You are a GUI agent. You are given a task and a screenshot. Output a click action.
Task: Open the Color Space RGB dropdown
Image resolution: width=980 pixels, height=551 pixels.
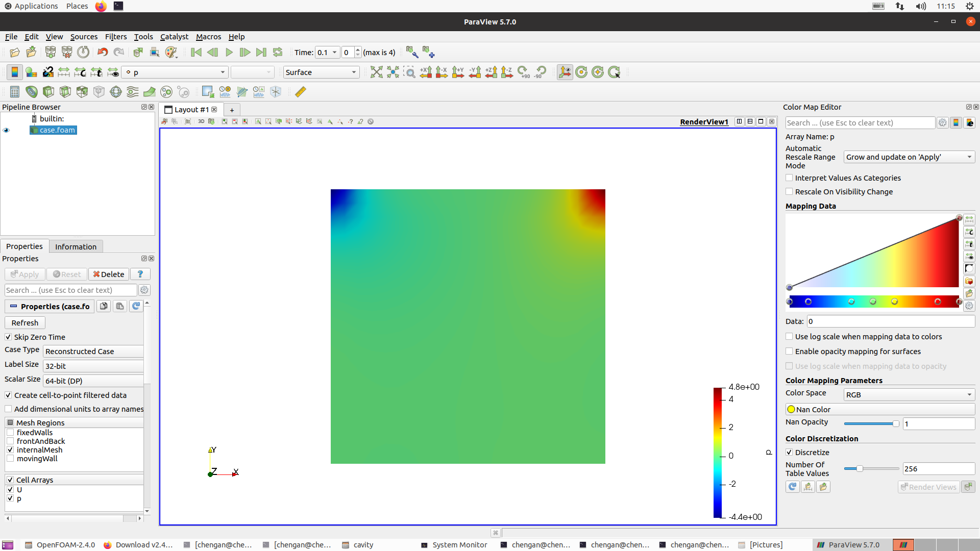pos(909,395)
